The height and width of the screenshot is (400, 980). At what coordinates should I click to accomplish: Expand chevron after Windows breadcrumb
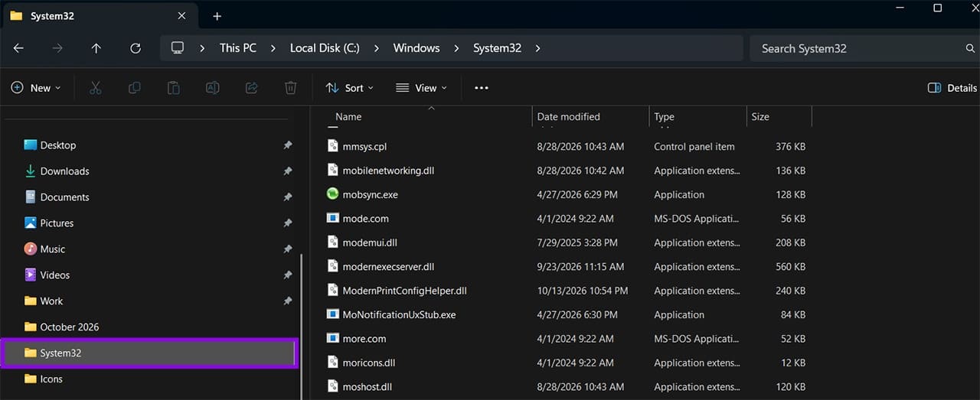click(456, 48)
